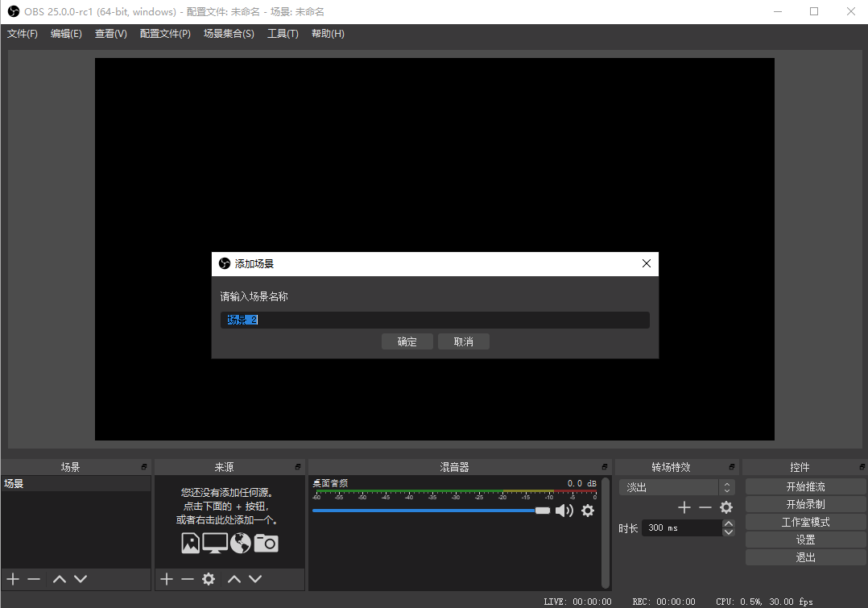Viewport: 868px width, 608px height.
Task: Open desktop audio mixer settings gear
Action: click(x=588, y=511)
